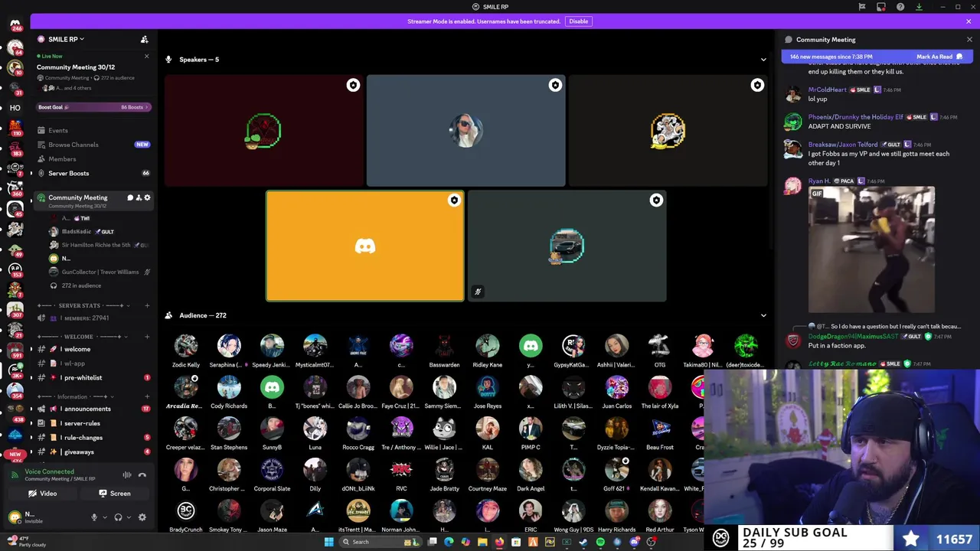Toggle noise suppression in Voice Connected panel
This screenshot has height=551, width=980.
[x=127, y=475]
